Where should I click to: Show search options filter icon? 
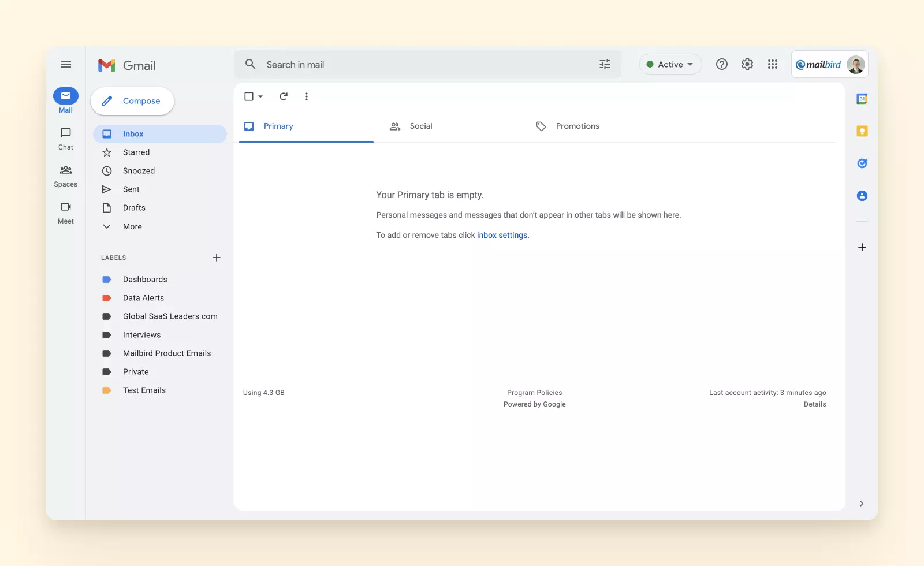coord(605,64)
